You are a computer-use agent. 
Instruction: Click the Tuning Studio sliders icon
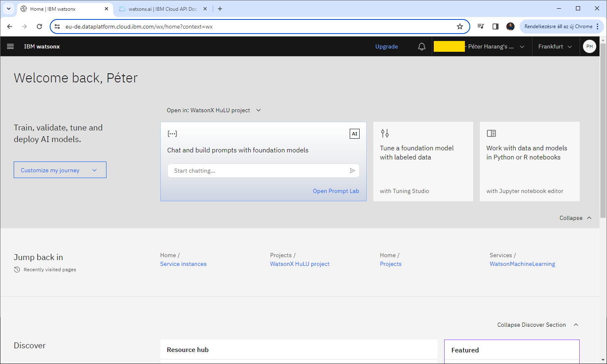[x=385, y=133]
